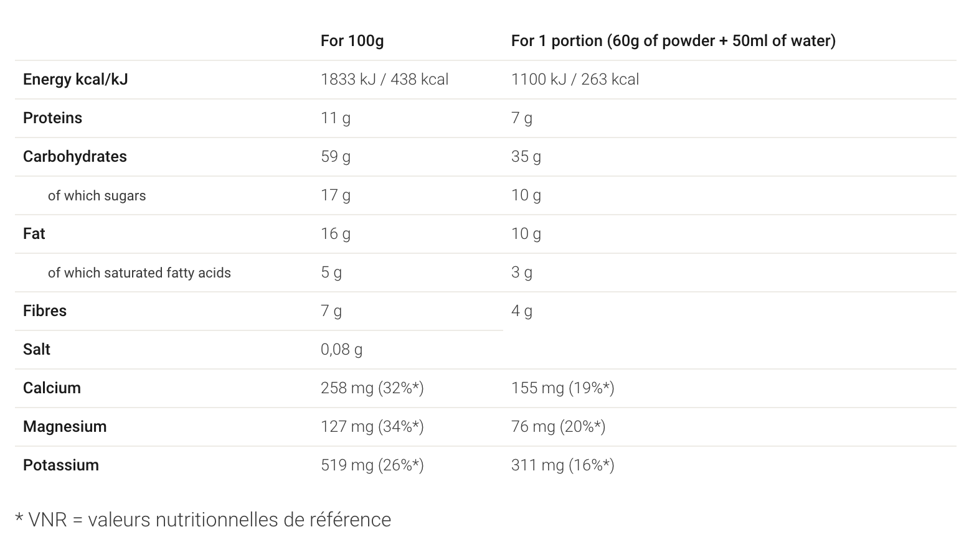Click the Salt row label
969x560 pixels.
[x=37, y=350]
